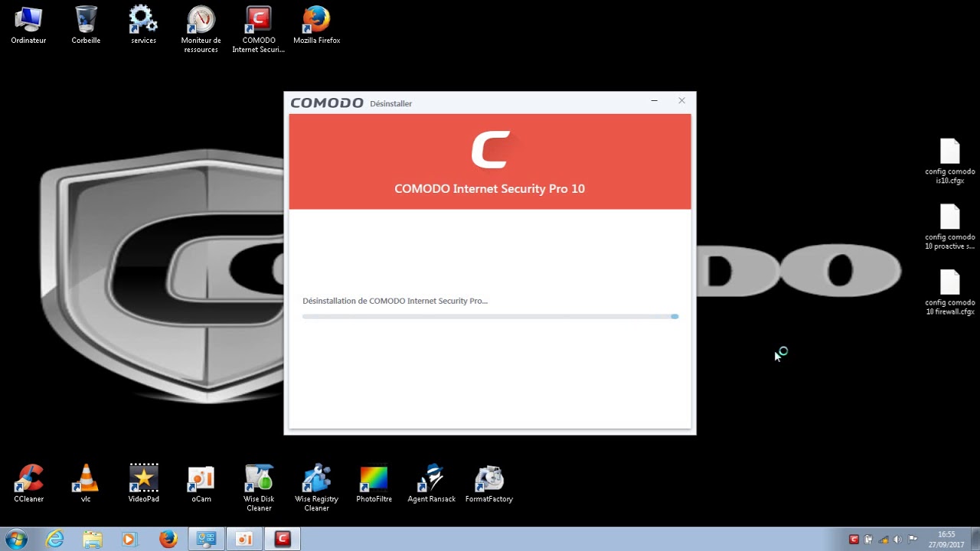Open Windows Explorer from the taskbar
The image size is (980, 551).
pos(93,539)
